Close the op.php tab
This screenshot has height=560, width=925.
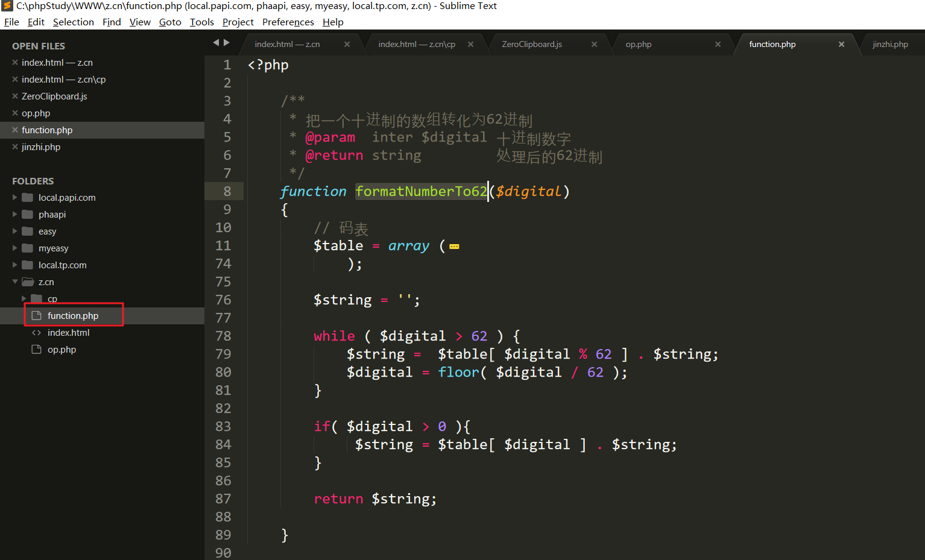coord(718,44)
